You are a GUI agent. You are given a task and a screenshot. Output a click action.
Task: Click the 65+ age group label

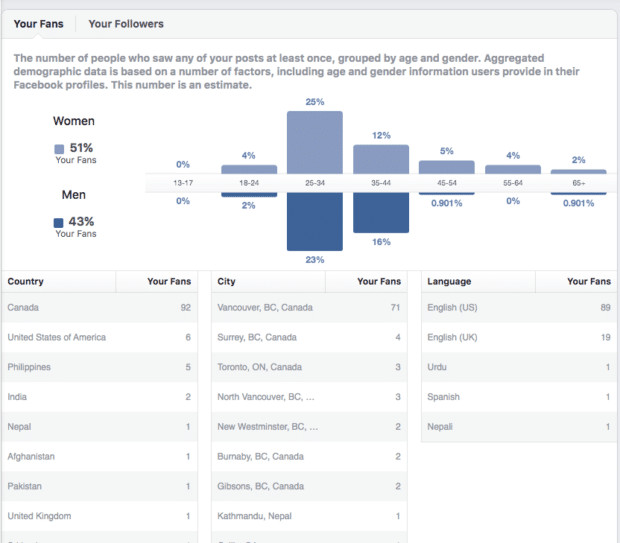[579, 184]
